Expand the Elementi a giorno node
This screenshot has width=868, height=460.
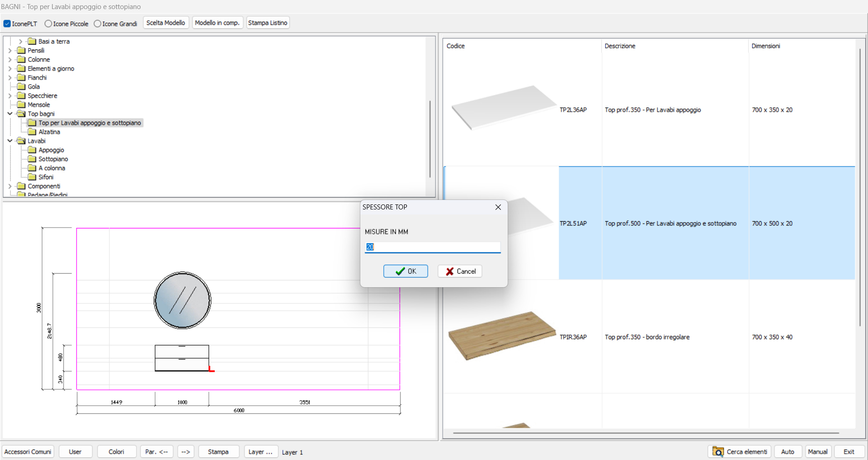(10, 69)
